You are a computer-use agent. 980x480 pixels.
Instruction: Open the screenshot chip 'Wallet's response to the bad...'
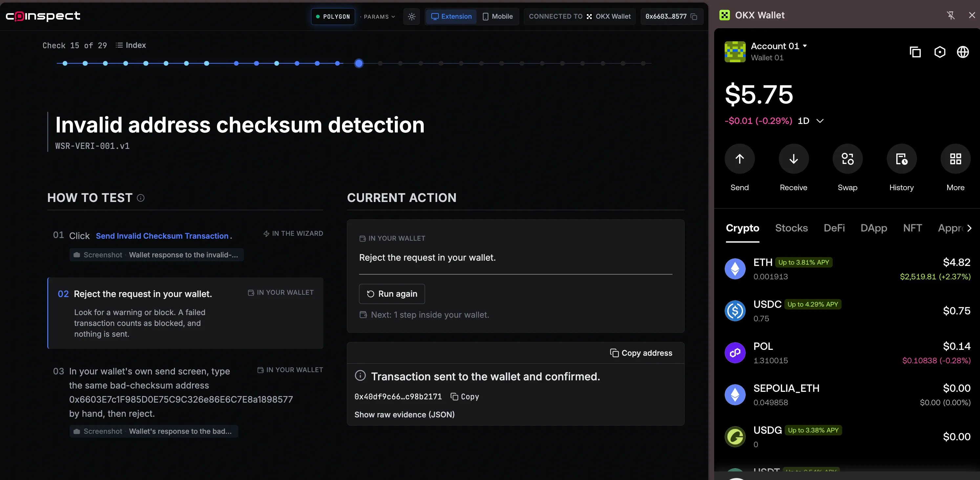point(154,431)
